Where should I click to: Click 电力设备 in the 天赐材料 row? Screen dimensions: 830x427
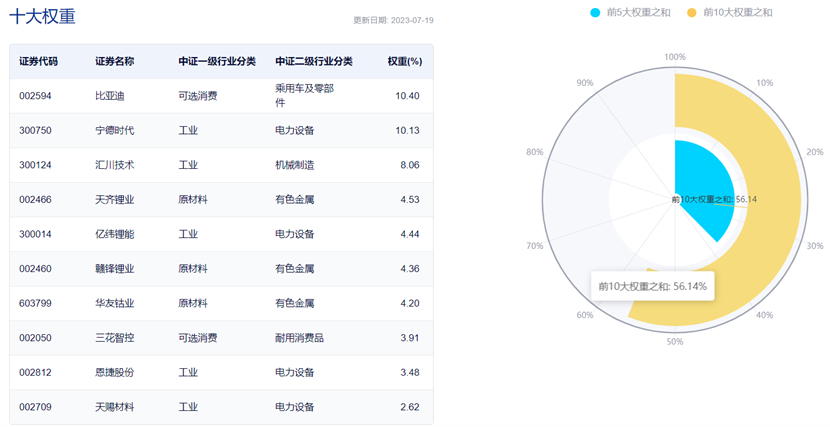pos(295,407)
